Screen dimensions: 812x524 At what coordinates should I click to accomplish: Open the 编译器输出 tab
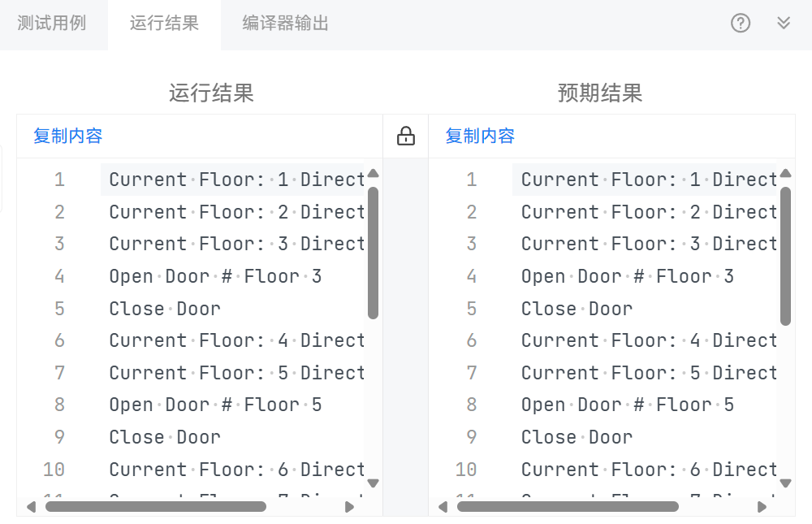tap(286, 23)
